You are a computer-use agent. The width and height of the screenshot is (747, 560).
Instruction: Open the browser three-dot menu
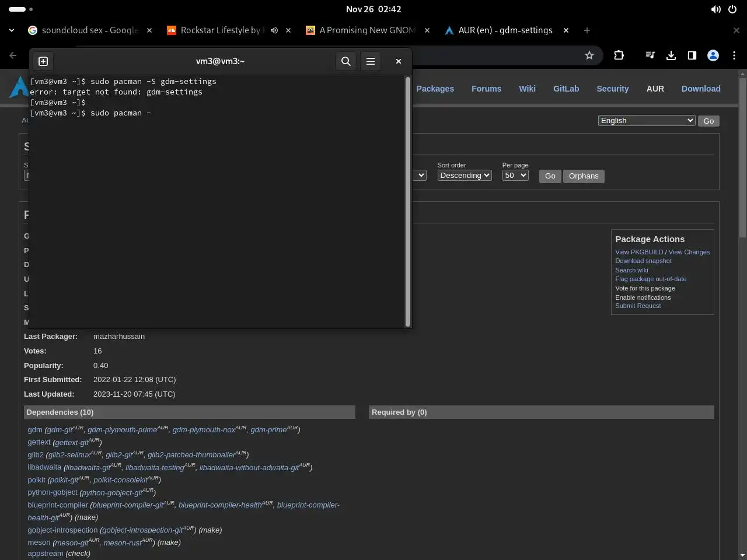tap(734, 55)
